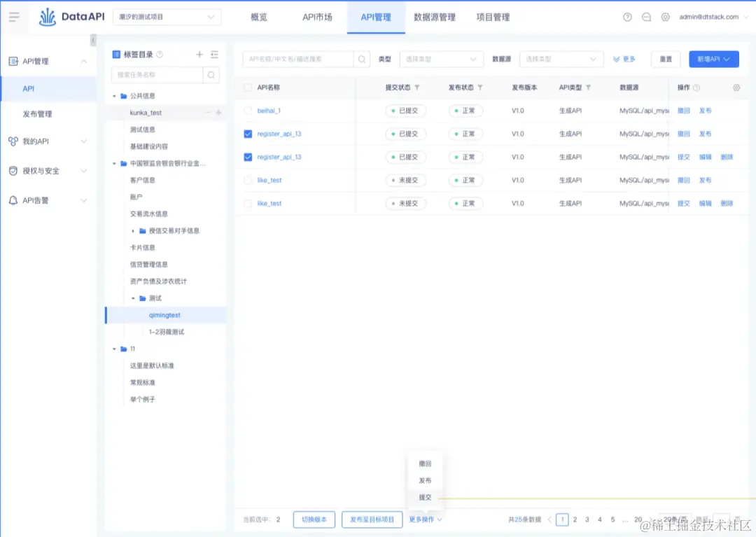Click the 切换版本 button
The image size is (756, 537).
(x=314, y=519)
